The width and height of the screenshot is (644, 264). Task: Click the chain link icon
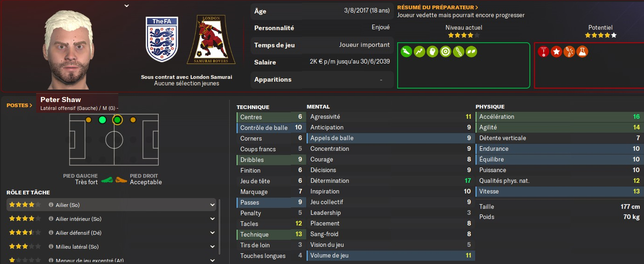coord(458,52)
